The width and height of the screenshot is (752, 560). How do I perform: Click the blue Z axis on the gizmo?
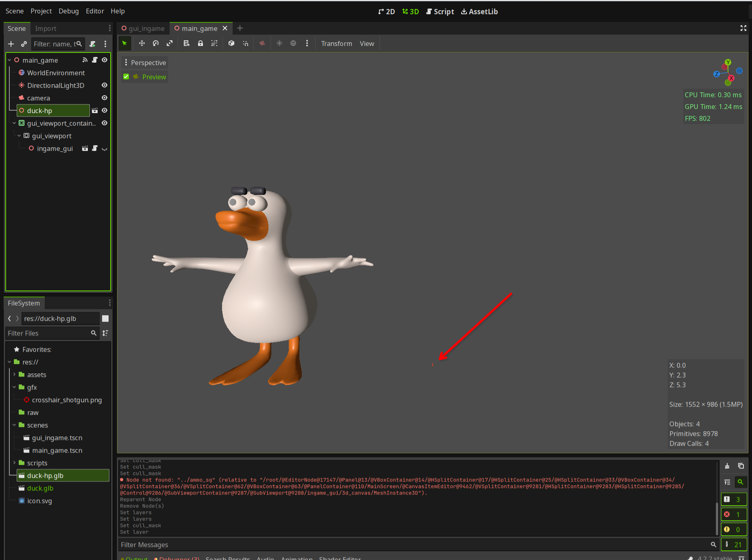(717, 74)
